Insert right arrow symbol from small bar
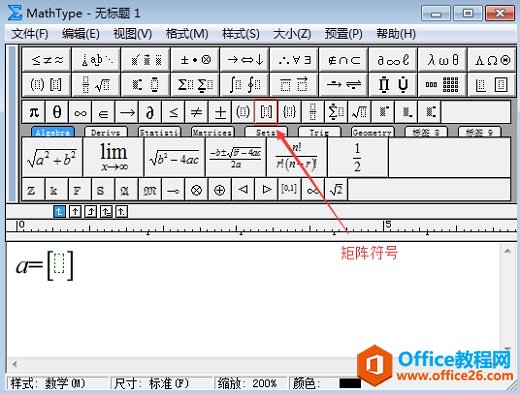The width and height of the screenshot is (520, 393). point(127,112)
